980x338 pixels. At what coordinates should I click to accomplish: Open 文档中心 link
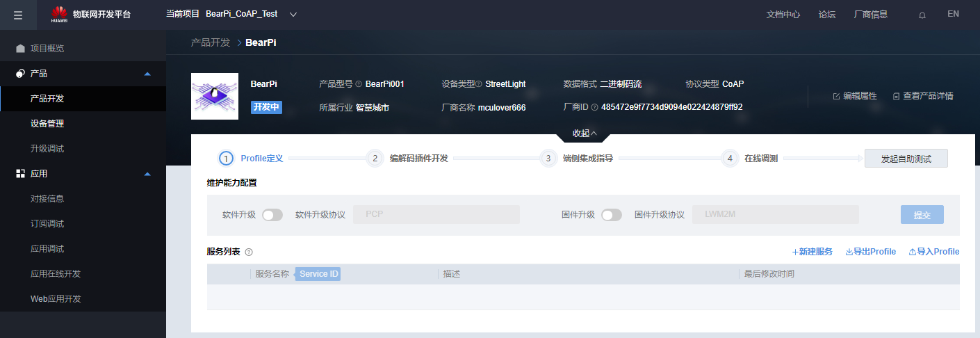783,15
